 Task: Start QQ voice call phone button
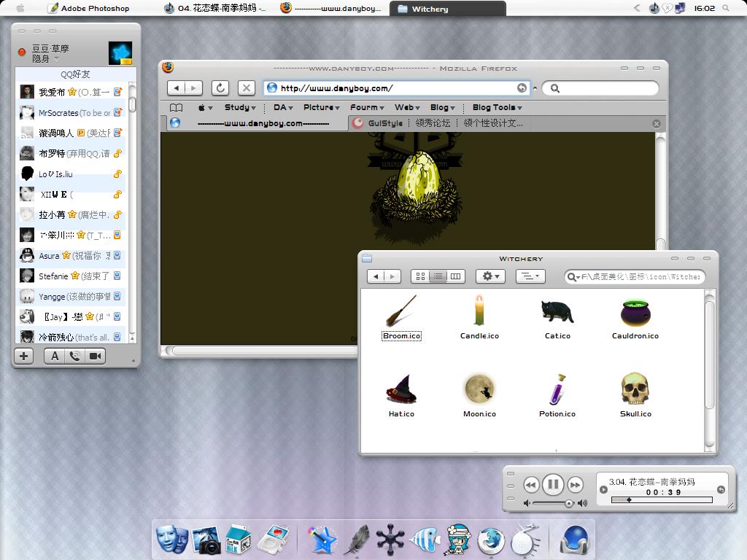coord(75,356)
